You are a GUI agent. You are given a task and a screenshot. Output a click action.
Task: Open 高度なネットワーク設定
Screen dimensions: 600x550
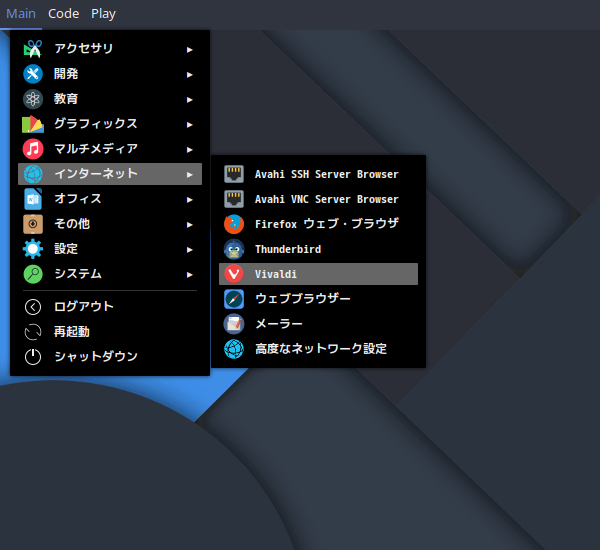click(318, 349)
